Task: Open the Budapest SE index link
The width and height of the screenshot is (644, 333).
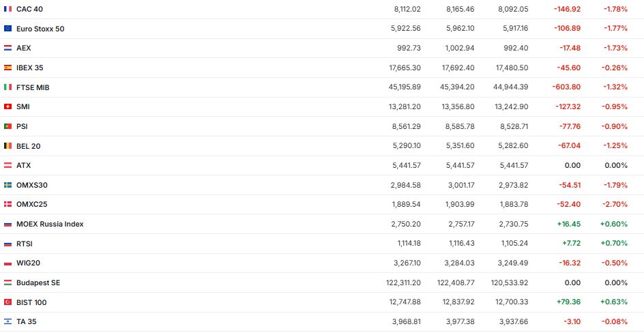Action: (38, 283)
